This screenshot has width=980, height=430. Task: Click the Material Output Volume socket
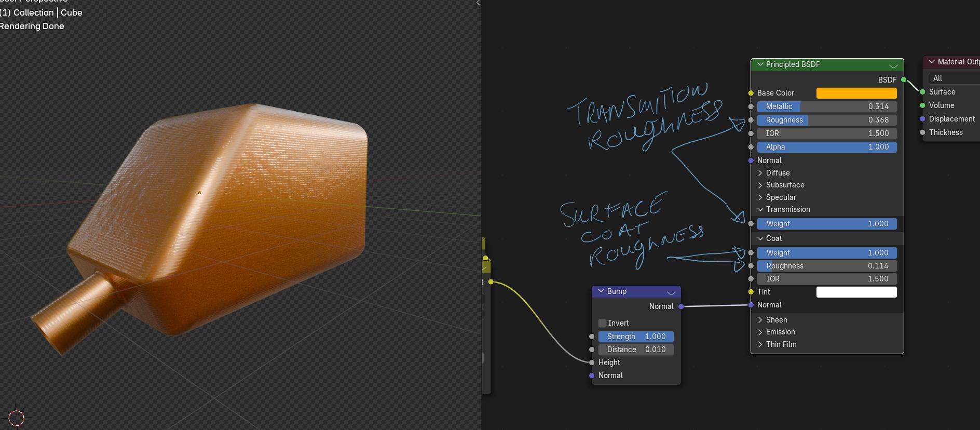[x=922, y=105]
